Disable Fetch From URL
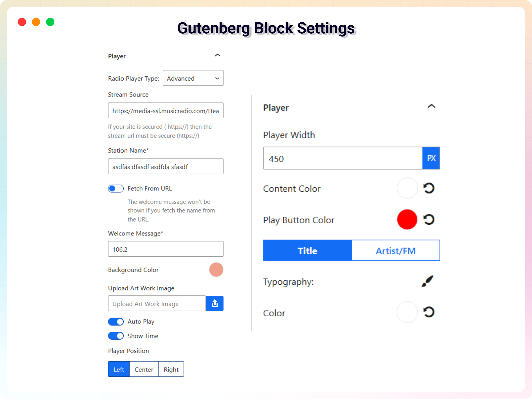 tap(115, 188)
